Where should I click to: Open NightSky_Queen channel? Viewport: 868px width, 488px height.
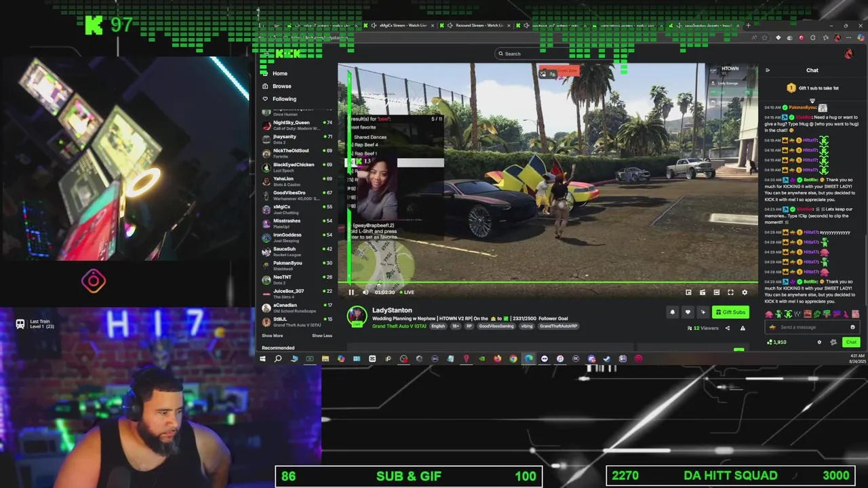[x=297, y=125]
